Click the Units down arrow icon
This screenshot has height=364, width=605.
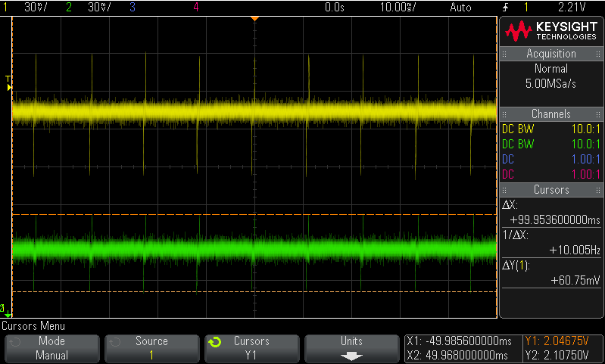click(351, 356)
